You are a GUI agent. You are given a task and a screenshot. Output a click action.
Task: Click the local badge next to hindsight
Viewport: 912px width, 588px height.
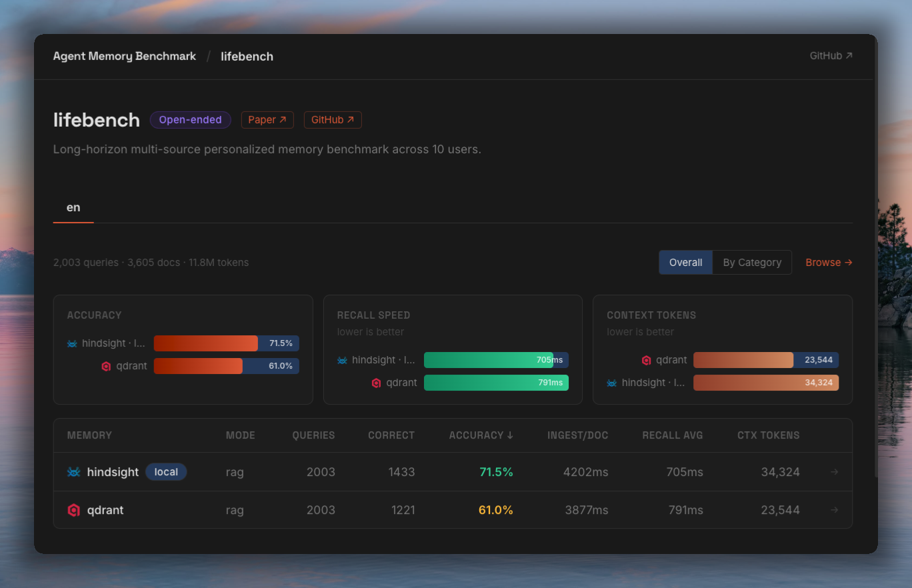click(166, 472)
